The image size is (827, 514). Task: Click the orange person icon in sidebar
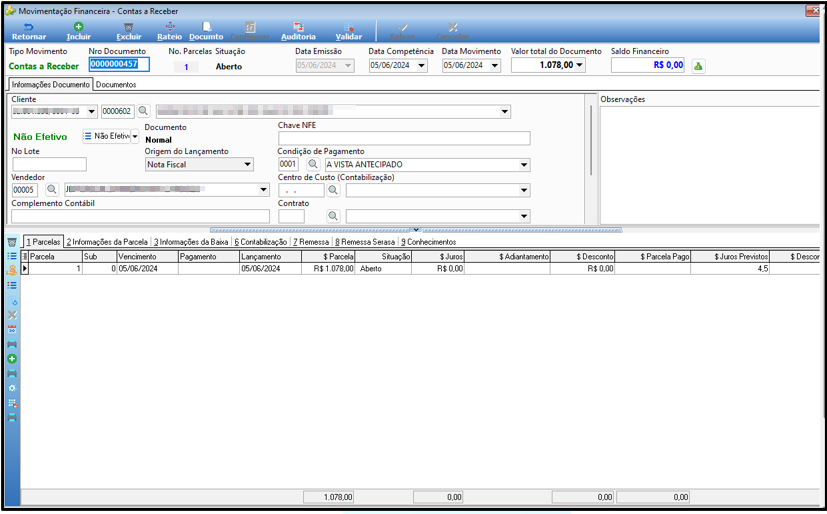12,270
